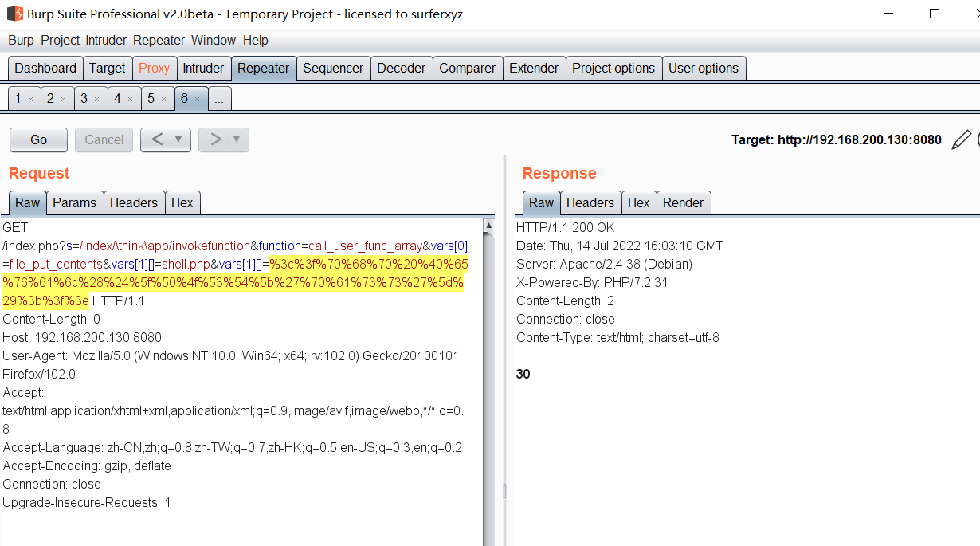Screen dimensions: 980x546
Task: Click the Burp Suite logo in title bar
Action: tap(15, 14)
